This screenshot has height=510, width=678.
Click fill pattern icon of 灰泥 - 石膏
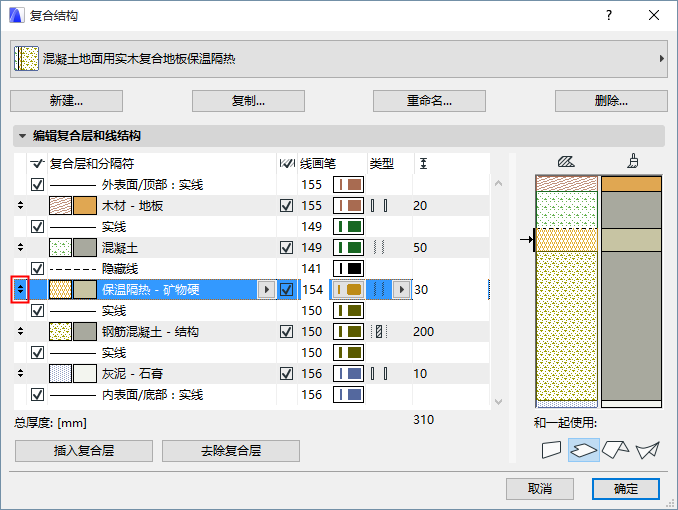tap(60, 374)
